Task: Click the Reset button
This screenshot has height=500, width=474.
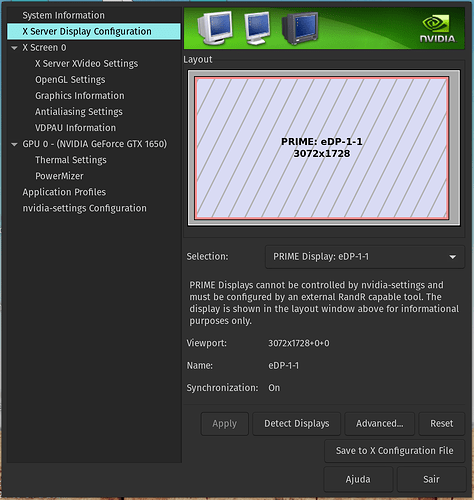Action: point(442,424)
